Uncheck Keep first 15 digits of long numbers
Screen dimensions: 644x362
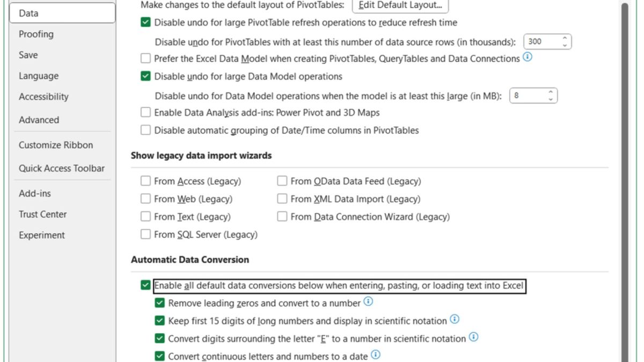pyautogui.click(x=159, y=320)
